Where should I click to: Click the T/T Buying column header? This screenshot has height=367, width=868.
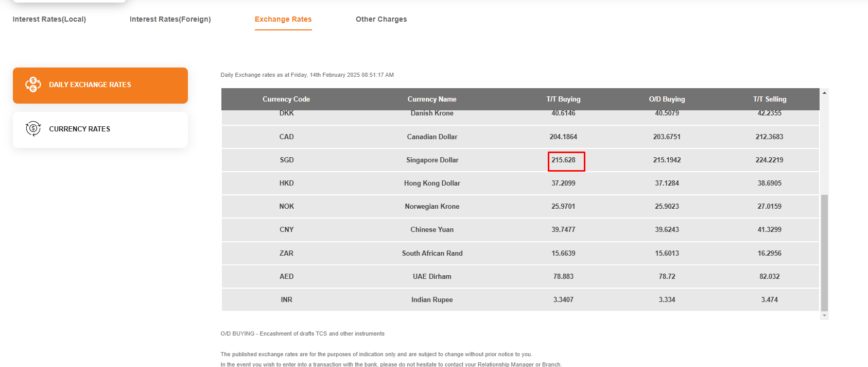(563, 99)
